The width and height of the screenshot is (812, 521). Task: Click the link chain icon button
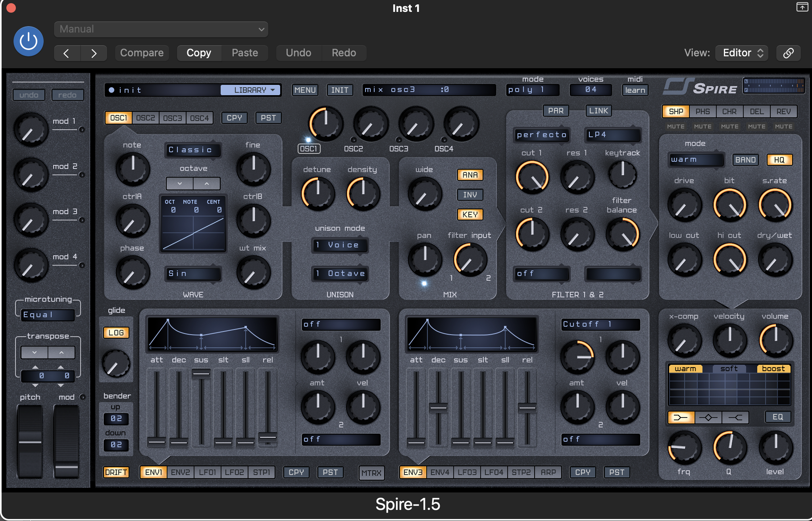click(788, 53)
